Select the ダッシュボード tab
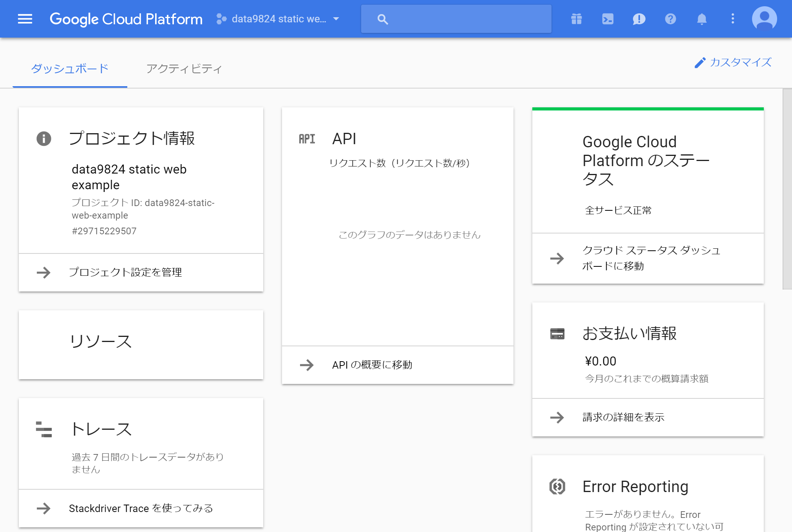 70,69
